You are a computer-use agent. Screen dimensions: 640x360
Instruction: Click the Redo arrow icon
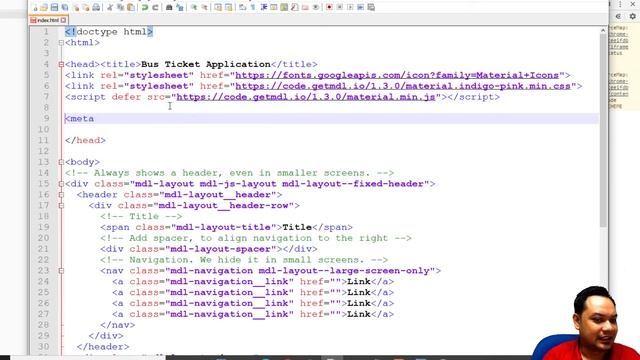(x=156, y=7)
